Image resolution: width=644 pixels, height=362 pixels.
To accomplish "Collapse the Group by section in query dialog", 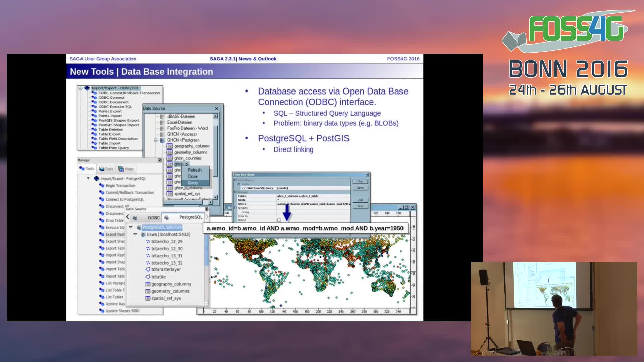I will 235,208.
